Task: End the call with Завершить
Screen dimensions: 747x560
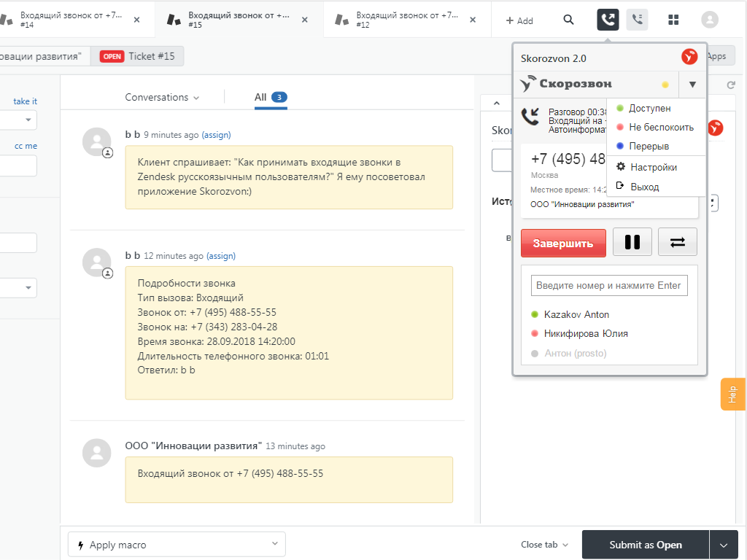Action: tap(563, 243)
